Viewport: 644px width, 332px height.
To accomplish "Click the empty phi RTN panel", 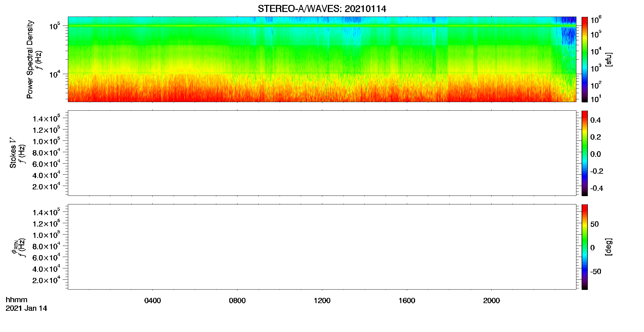I will 322,247.
